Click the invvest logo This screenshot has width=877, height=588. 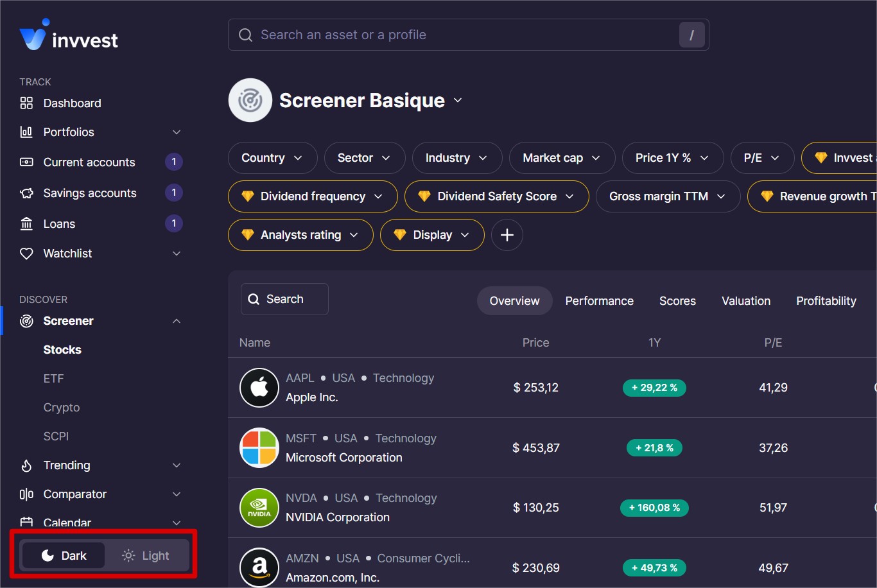(x=69, y=35)
